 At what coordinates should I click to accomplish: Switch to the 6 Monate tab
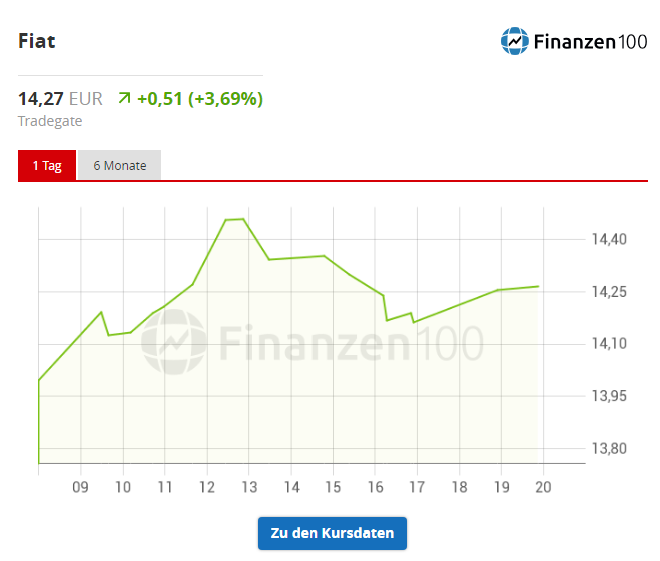coord(120,166)
